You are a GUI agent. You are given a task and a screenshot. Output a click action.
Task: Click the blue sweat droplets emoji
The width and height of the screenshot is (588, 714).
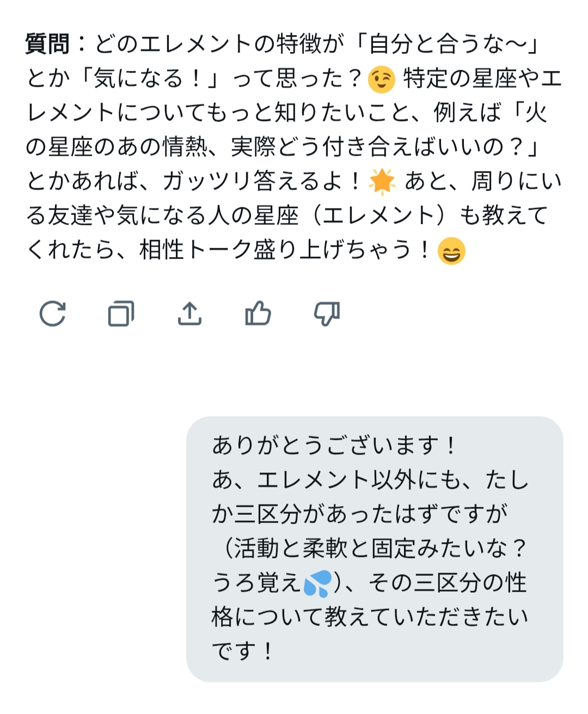click(317, 584)
